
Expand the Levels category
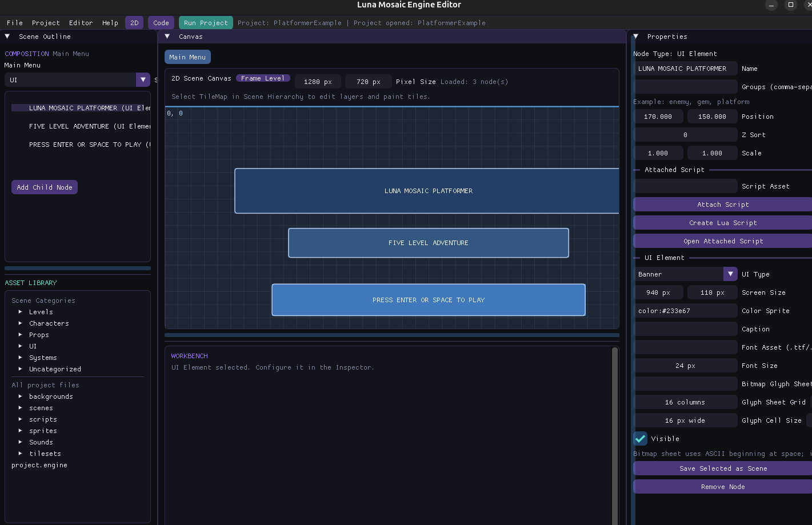[21, 312]
